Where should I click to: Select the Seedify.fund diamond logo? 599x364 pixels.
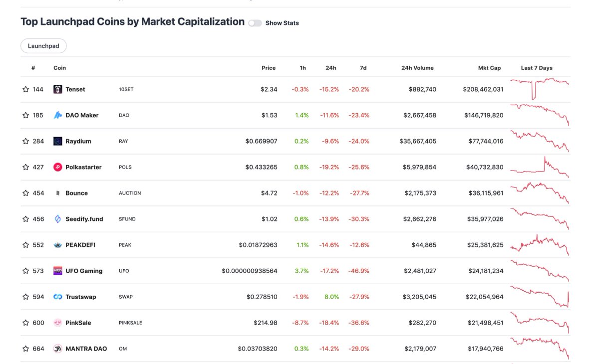(58, 219)
